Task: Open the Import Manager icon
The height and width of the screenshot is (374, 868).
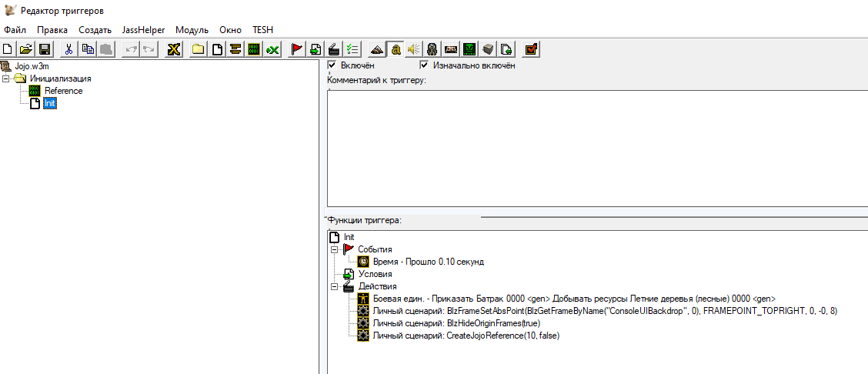Action: [x=506, y=49]
